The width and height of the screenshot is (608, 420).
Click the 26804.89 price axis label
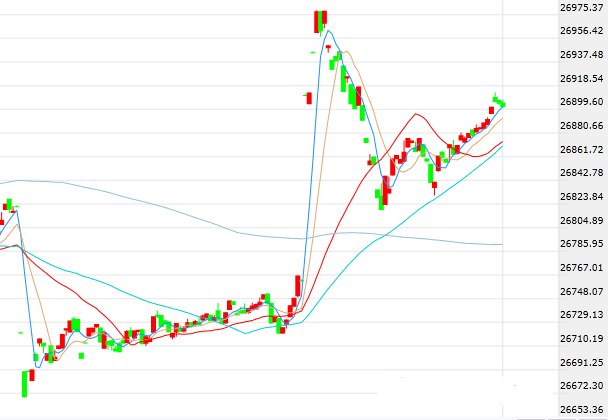(x=580, y=220)
